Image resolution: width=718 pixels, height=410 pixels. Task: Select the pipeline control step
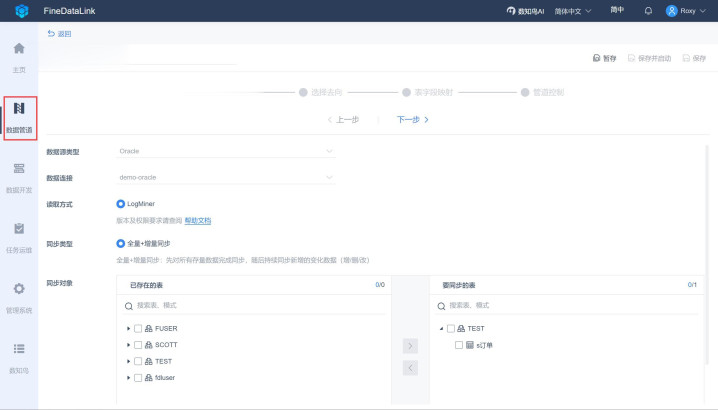click(543, 93)
